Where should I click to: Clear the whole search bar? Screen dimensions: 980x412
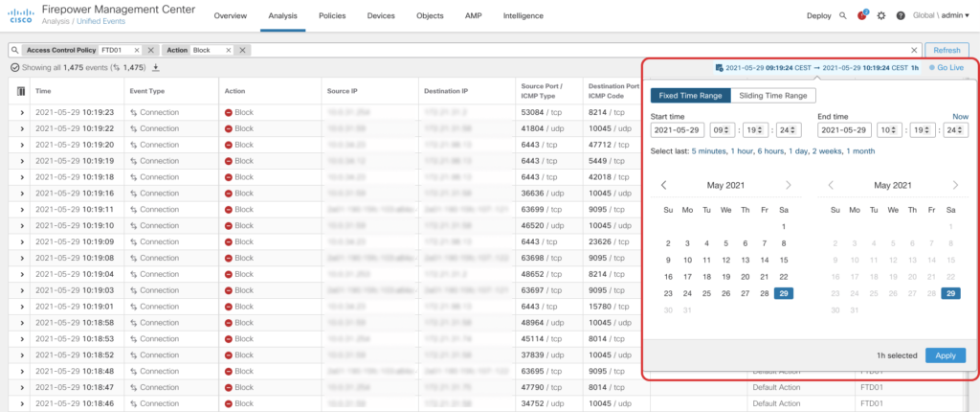[914, 50]
